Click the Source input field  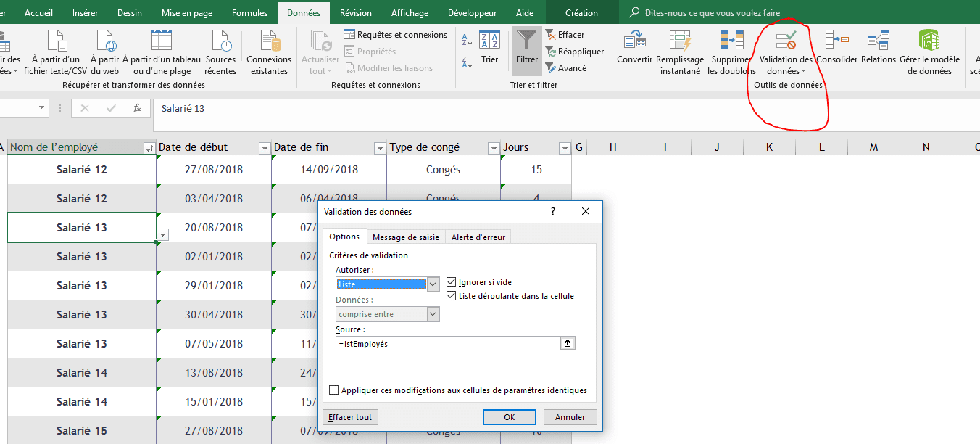click(448, 344)
